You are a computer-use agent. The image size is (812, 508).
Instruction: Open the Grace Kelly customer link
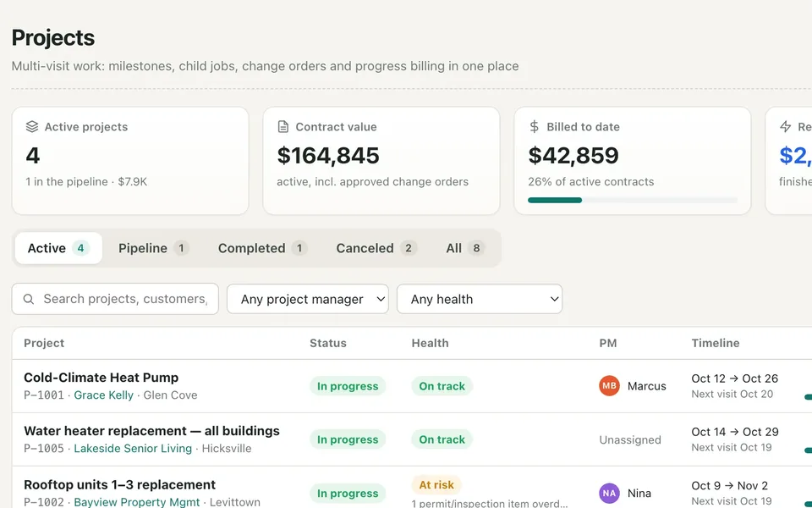[103, 395]
